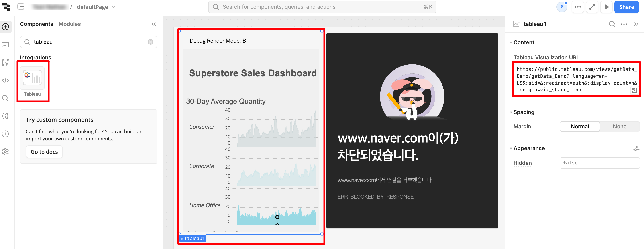644x249 pixels.
Task: Click the user avatar P
Action: tap(562, 7)
